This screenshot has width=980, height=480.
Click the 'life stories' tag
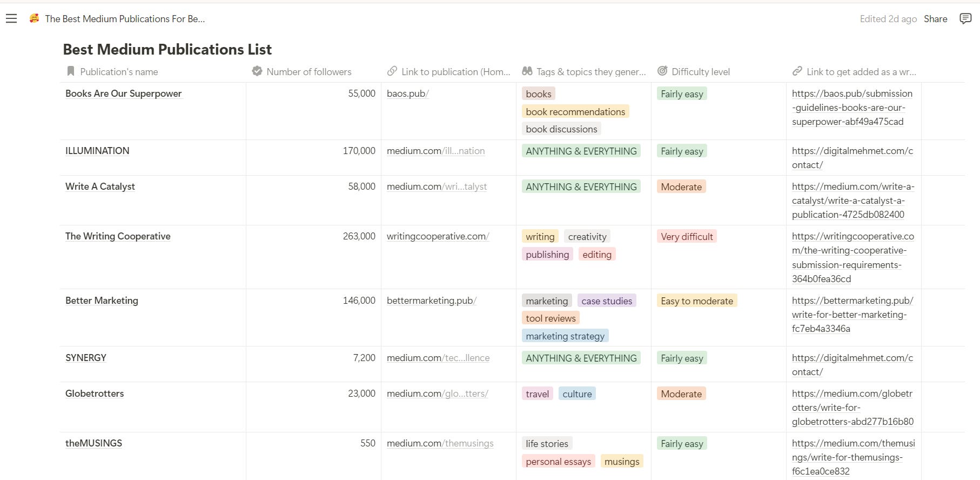pyautogui.click(x=547, y=444)
